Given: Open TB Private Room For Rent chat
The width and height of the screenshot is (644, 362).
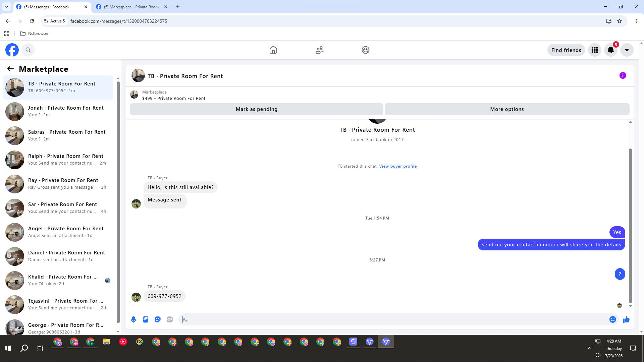Looking at the screenshot, I should 58,87.
